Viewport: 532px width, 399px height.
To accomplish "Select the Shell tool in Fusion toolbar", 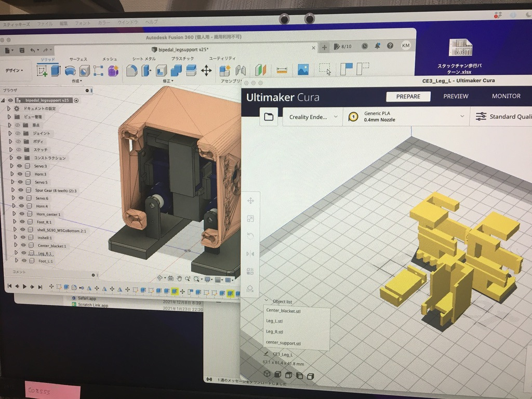I will (161, 71).
